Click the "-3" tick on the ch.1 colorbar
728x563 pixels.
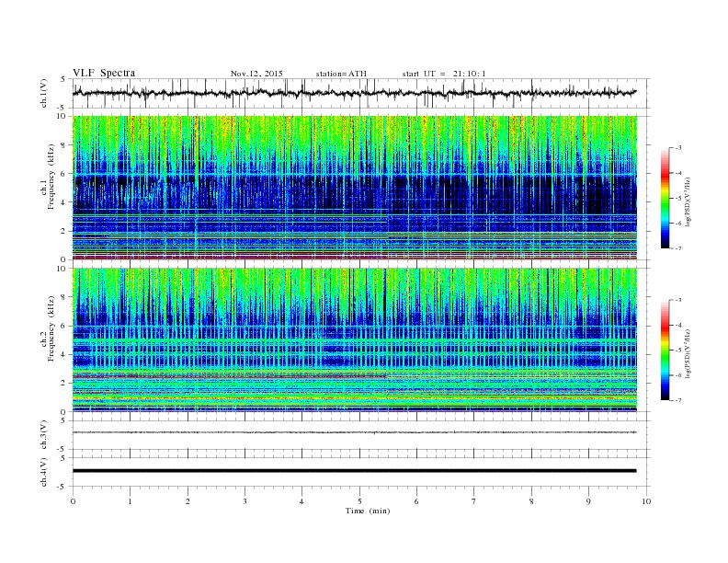point(678,148)
